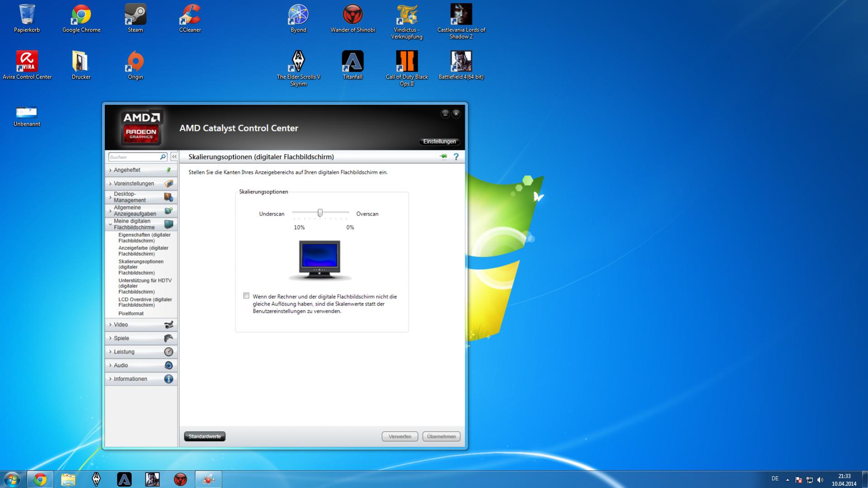
Task: Open the Byond desktop shortcut
Action: coord(298,18)
